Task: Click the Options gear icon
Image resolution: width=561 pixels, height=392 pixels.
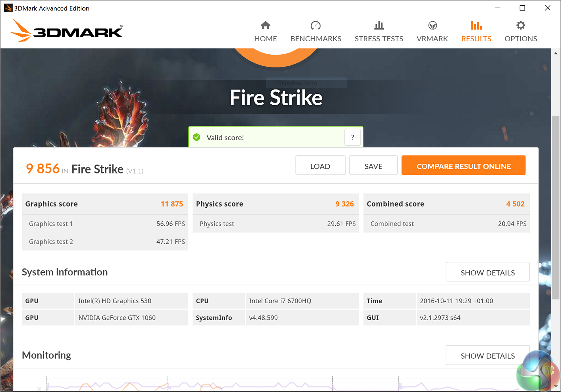Action: pyautogui.click(x=521, y=25)
